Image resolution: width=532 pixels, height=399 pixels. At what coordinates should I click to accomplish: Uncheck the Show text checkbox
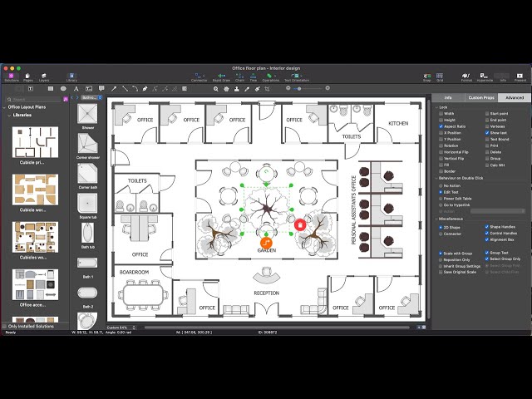click(x=487, y=133)
